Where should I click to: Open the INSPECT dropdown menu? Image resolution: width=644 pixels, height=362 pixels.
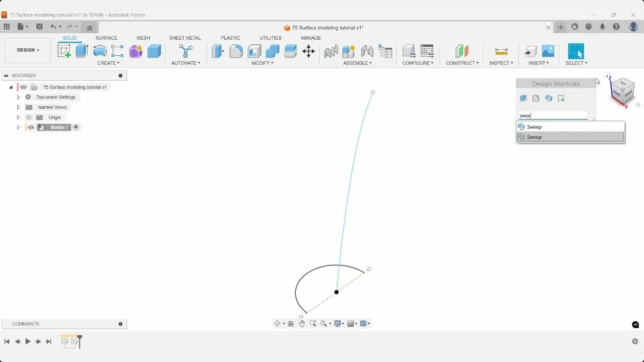501,63
